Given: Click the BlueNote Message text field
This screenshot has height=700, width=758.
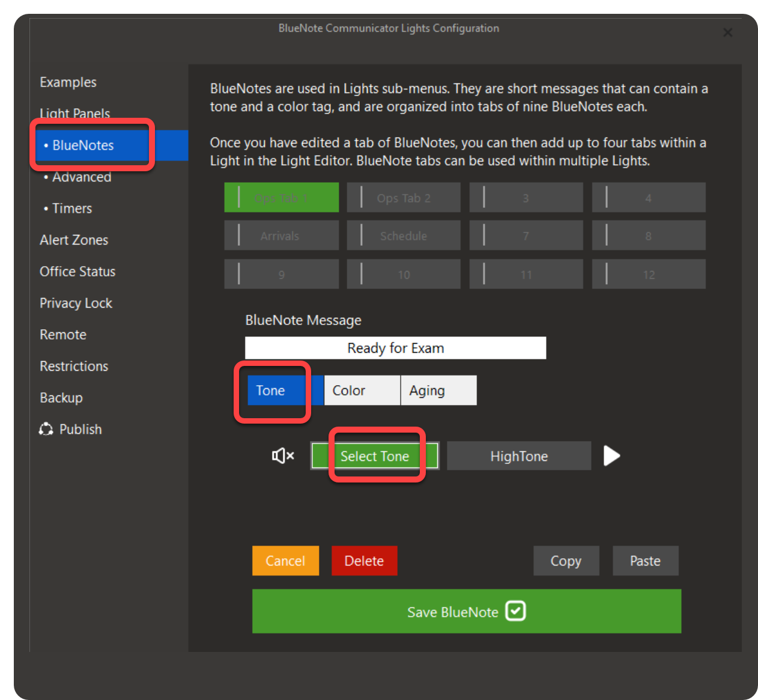Looking at the screenshot, I should tap(395, 348).
